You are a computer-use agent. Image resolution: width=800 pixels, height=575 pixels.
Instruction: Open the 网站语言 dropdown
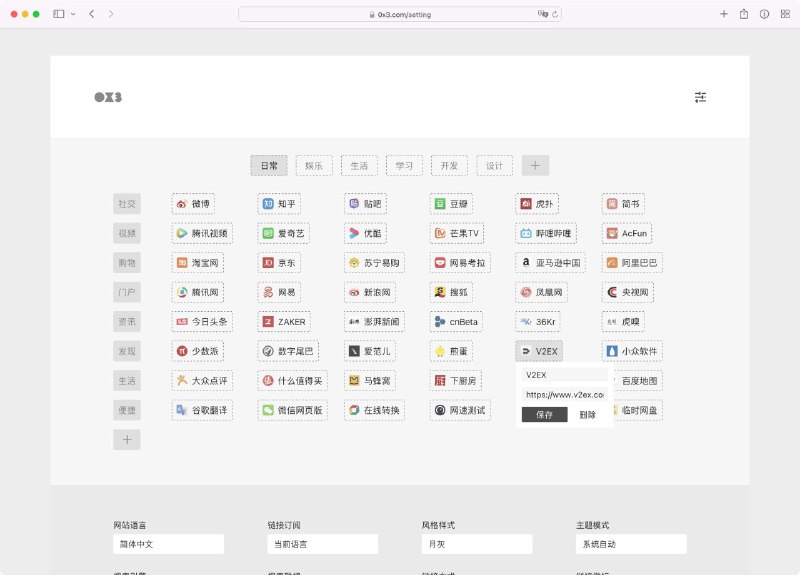(168, 544)
